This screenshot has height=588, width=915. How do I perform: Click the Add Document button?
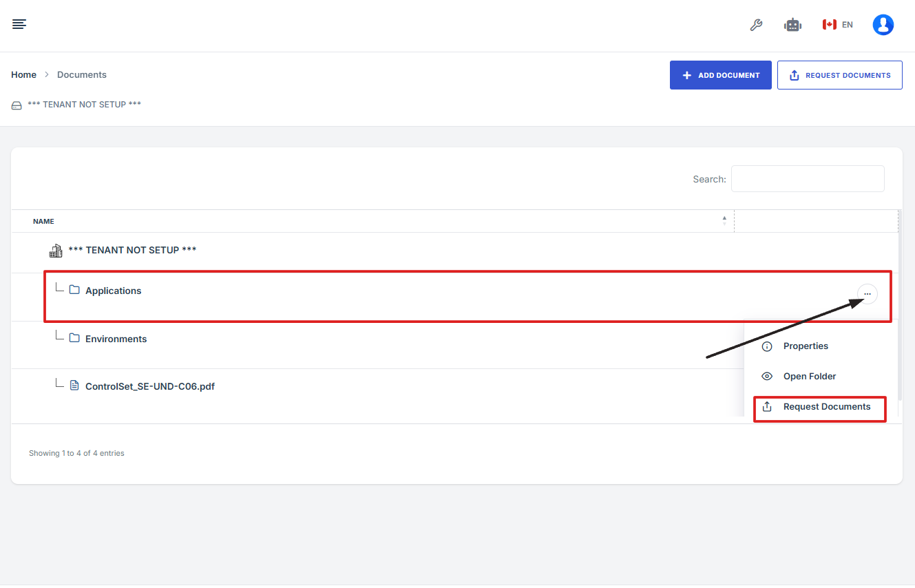(720, 75)
